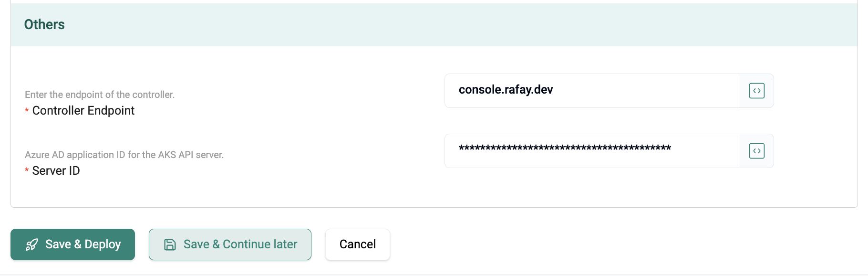The height and width of the screenshot is (276, 868).
Task: Click the red asterisk before Server ID
Action: [x=27, y=171]
